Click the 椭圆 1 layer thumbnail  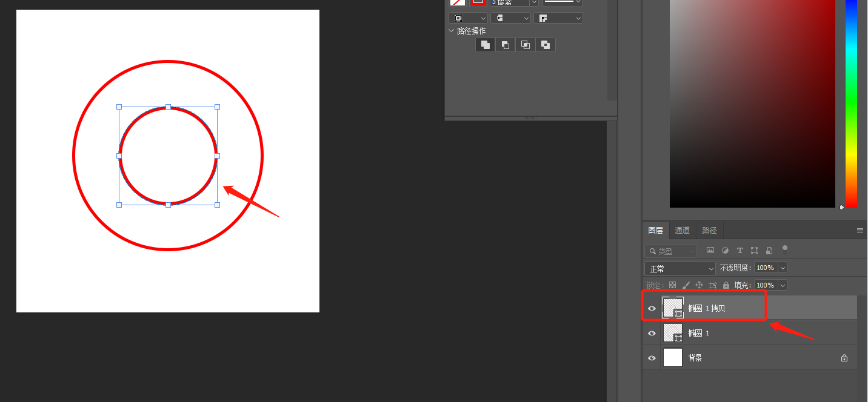point(673,333)
